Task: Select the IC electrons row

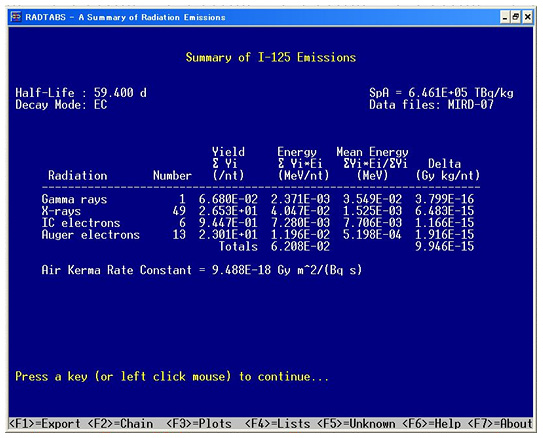Action: [x=258, y=223]
